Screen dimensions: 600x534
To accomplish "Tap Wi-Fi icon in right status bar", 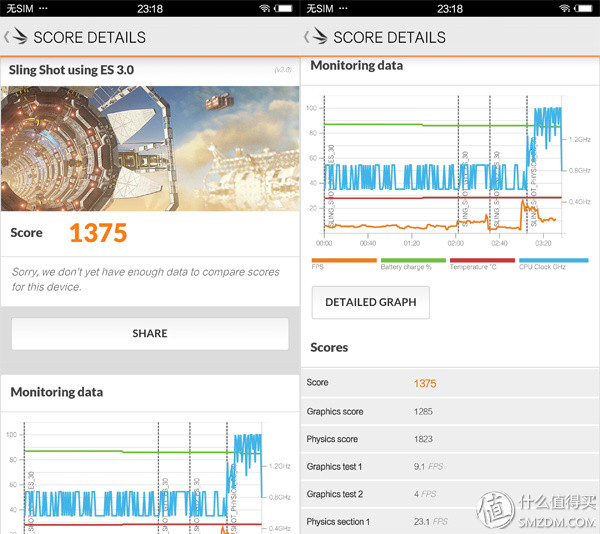I will coord(564,8).
